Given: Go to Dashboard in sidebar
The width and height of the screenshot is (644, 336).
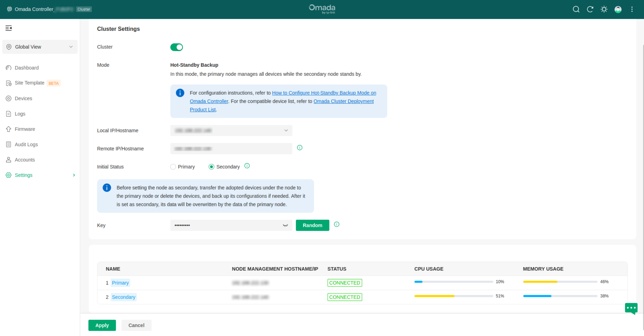Looking at the screenshot, I should [27, 68].
